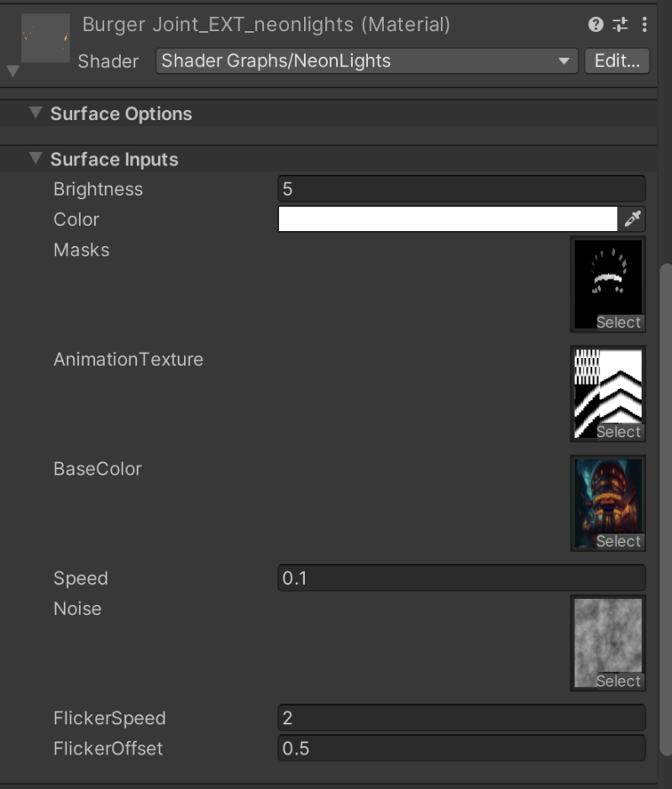
Task: Open the three-dot material context menu
Action: [644, 25]
